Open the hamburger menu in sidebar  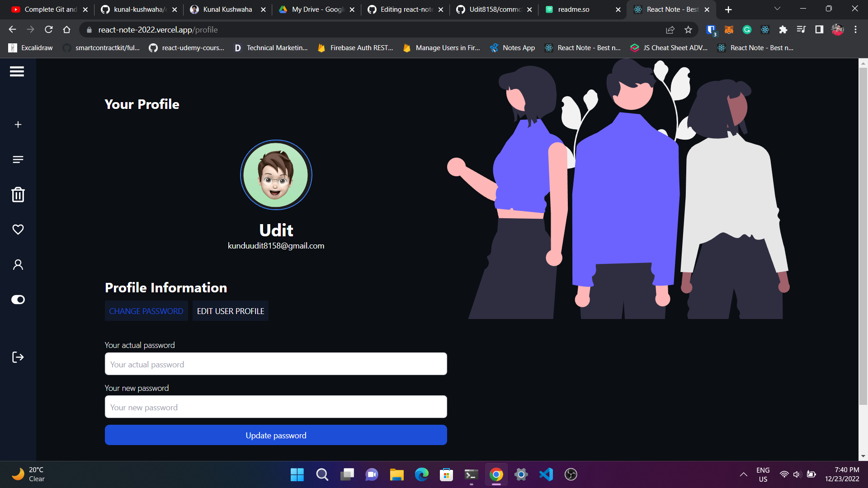click(x=17, y=71)
